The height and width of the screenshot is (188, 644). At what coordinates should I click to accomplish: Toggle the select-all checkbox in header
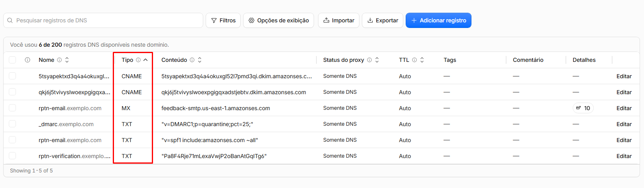click(12, 60)
